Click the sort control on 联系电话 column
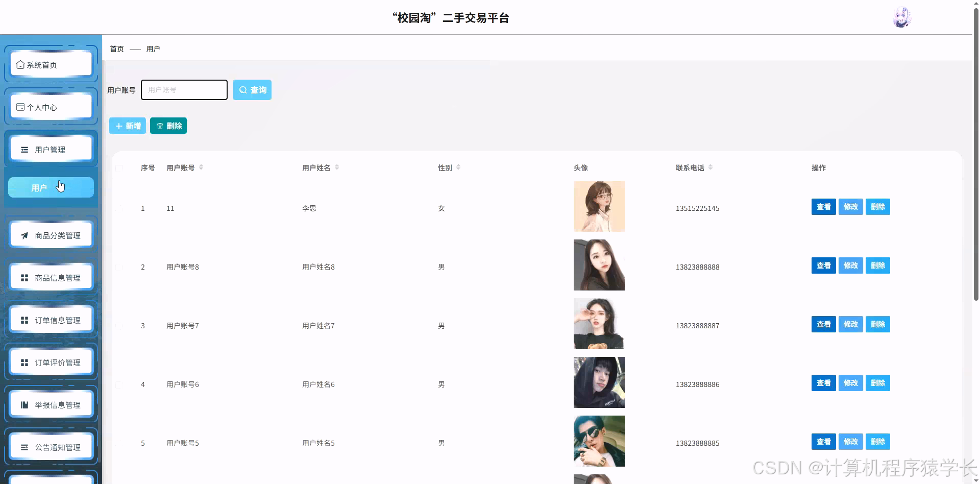The width and height of the screenshot is (980, 484). (710, 167)
